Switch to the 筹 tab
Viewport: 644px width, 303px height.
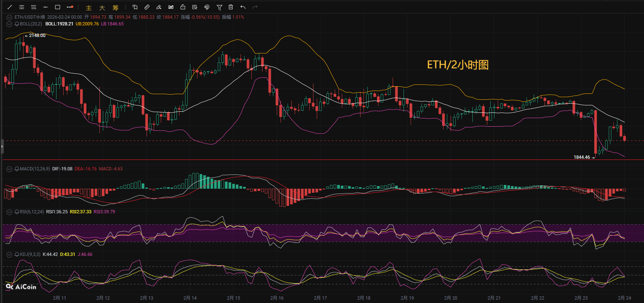coord(116,8)
